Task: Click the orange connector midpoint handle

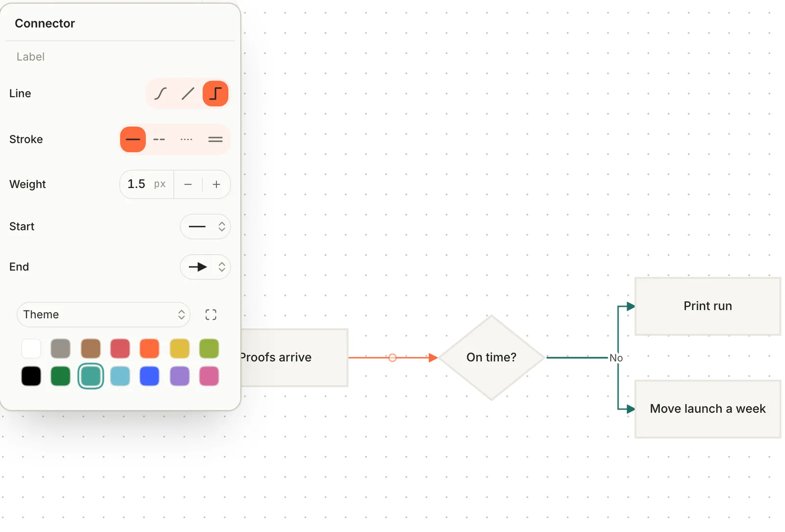Action: pyautogui.click(x=392, y=358)
